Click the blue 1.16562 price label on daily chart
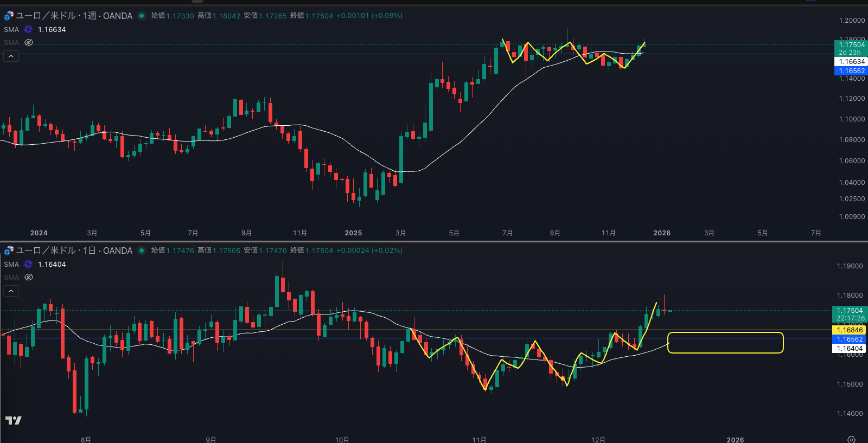Image resolution: width=868 pixels, height=443 pixels. click(x=849, y=339)
